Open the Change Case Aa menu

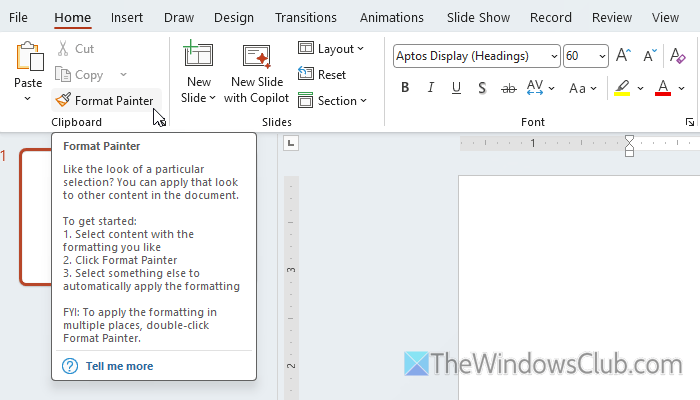(583, 88)
